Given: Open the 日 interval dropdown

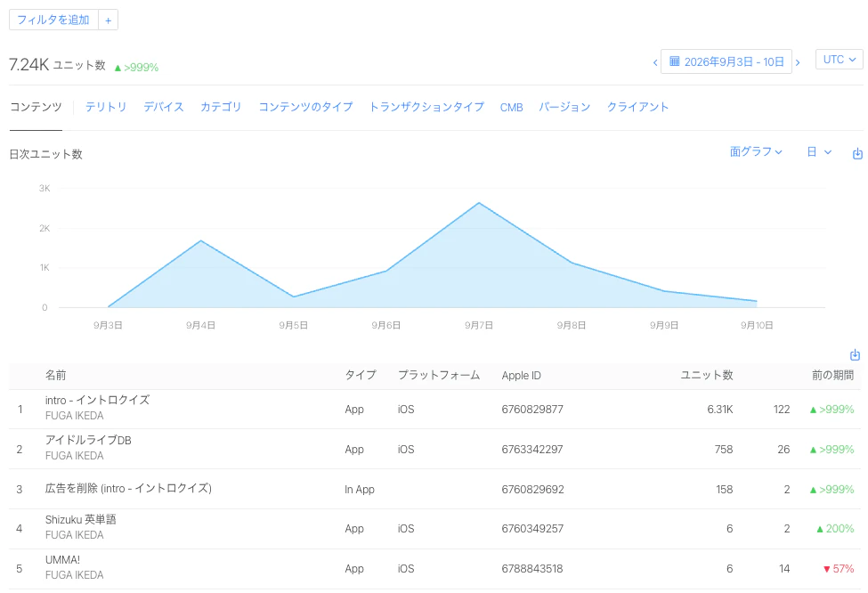Looking at the screenshot, I should 819,151.
